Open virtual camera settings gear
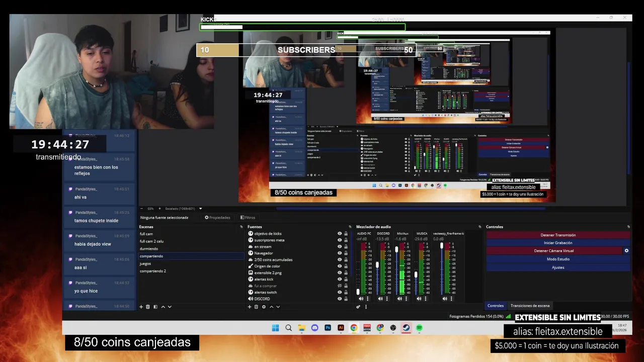This screenshot has height=362, width=644. click(x=626, y=250)
